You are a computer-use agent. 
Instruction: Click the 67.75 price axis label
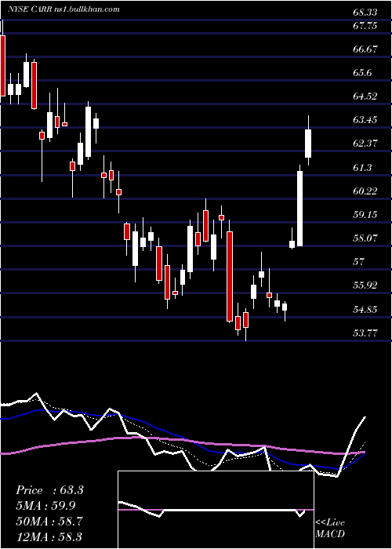point(365,26)
